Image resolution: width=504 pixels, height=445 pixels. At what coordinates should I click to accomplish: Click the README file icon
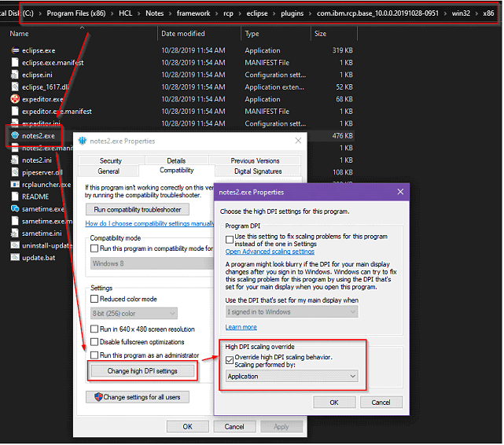tap(15, 197)
